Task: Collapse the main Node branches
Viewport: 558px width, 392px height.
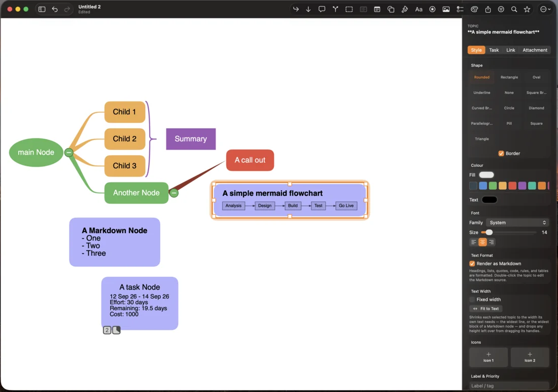Action: click(x=68, y=153)
